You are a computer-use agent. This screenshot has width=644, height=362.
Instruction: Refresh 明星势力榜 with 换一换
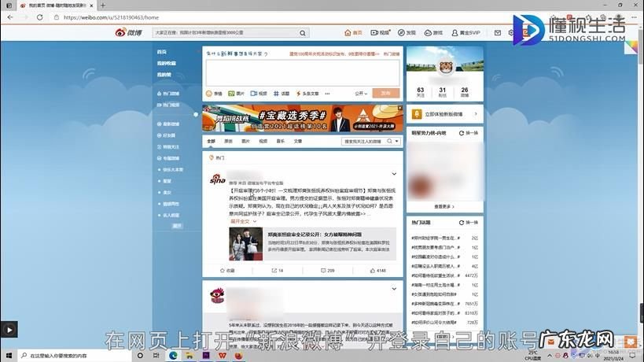469,133
